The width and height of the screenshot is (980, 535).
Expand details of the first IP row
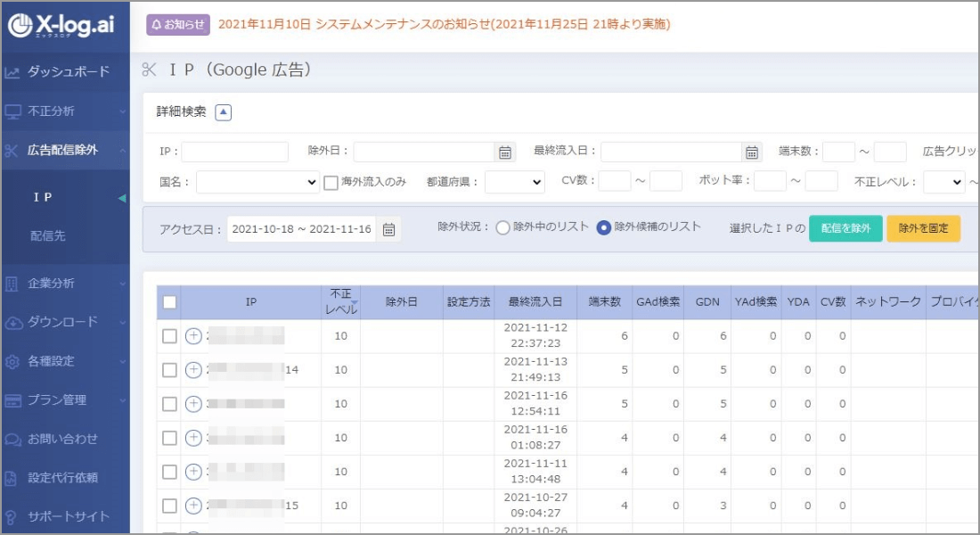click(x=193, y=336)
